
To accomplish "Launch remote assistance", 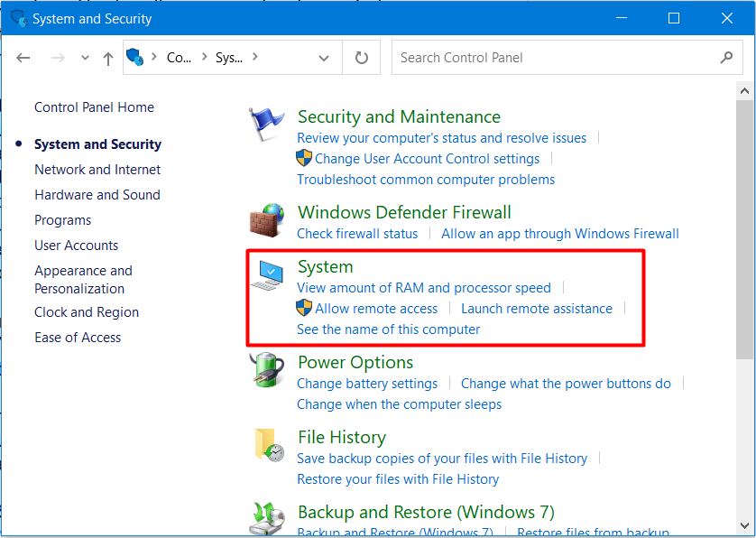I will tap(537, 309).
